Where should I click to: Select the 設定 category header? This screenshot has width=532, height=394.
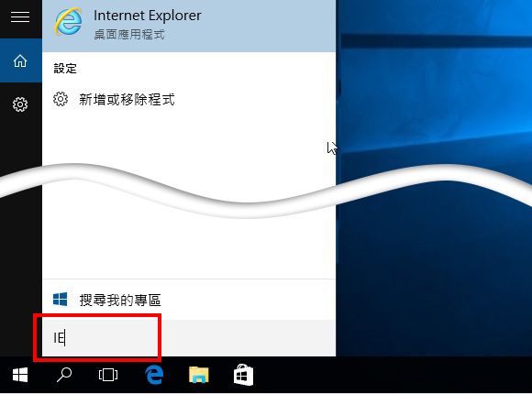coord(65,69)
